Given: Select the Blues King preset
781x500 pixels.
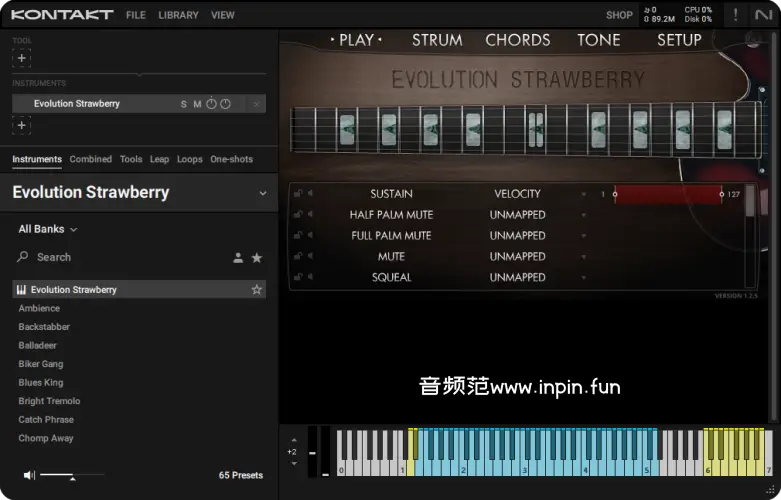Looking at the screenshot, I should coord(41,383).
